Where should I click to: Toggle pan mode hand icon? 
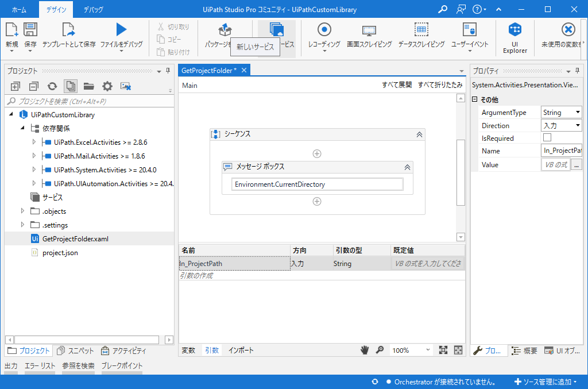pyautogui.click(x=365, y=350)
